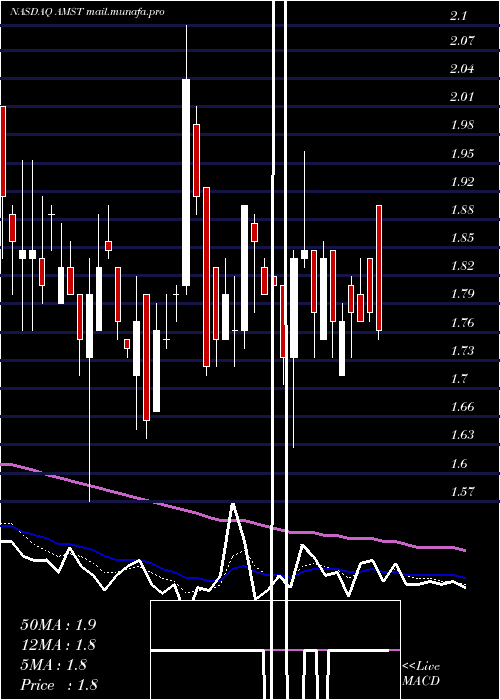Click the 5MA : 1.8 indicator text

(54, 665)
